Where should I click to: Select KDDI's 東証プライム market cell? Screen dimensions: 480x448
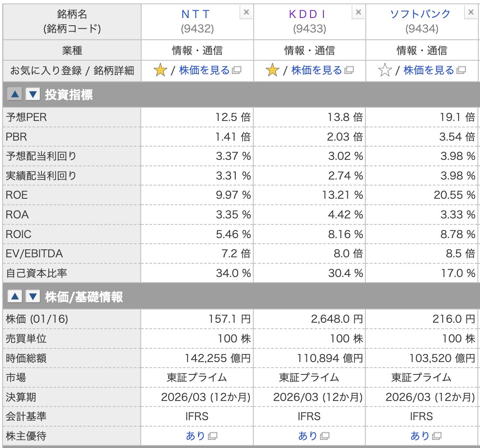[x=310, y=377]
